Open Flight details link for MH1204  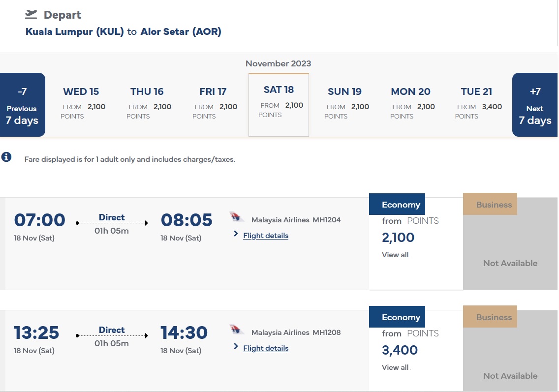point(266,236)
